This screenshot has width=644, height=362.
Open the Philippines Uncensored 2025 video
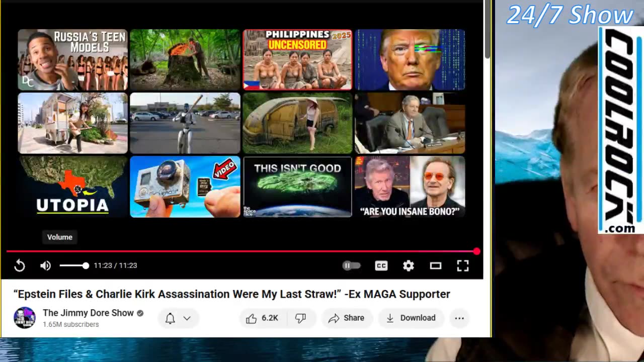click(297, 59)
